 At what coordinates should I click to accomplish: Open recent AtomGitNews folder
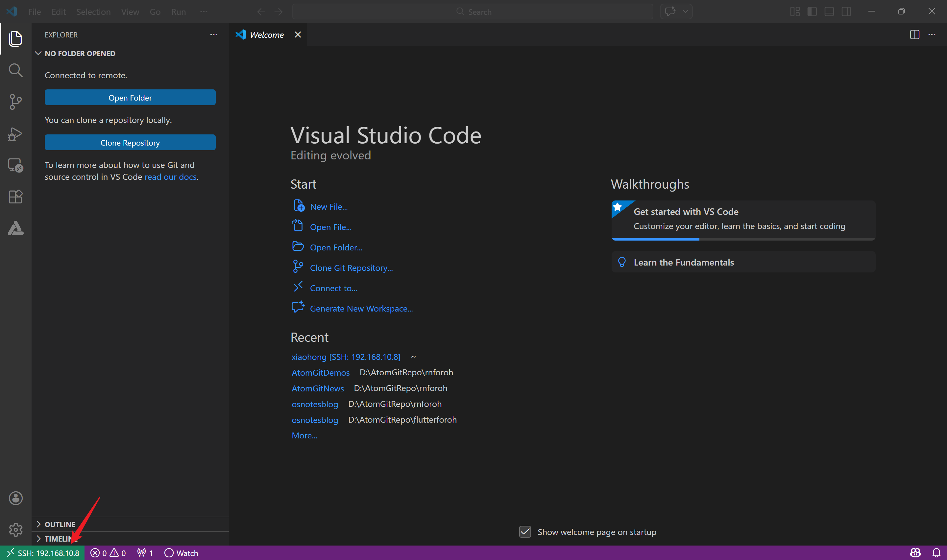317,389
